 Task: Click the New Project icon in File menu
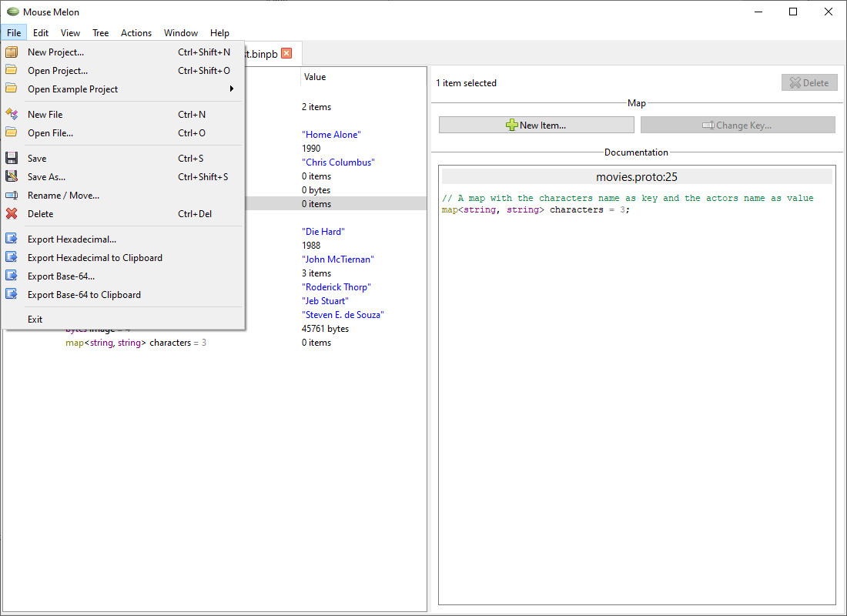(12, 52)
